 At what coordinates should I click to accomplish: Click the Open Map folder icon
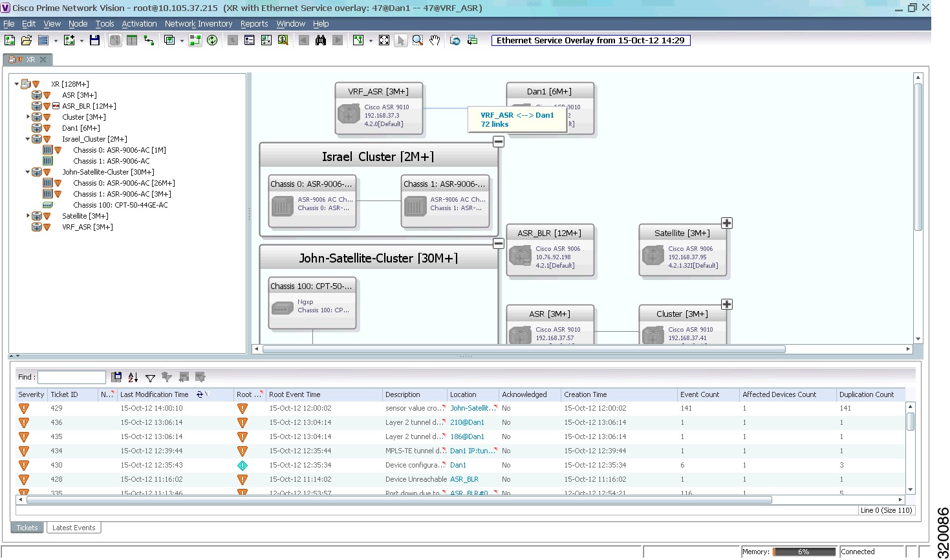[27, 40]
